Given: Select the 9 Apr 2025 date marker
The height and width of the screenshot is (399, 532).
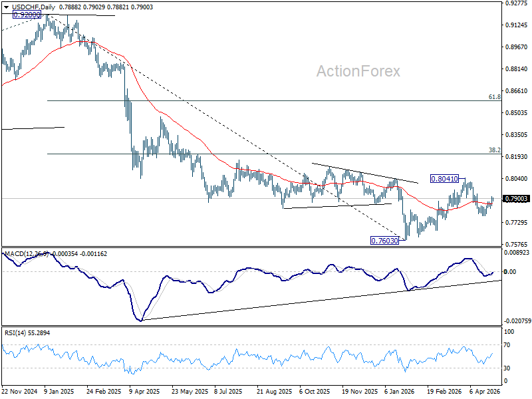Looking at the screenshot, I should pos(144,392).
